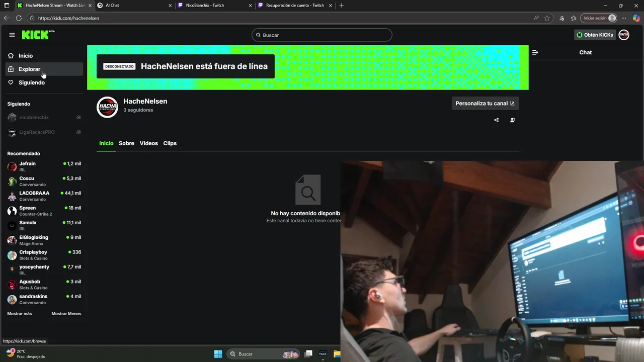Image resolution: width=644 pixels, height=362 pixels.
Task: Click Mostrar más in recommended list
Action: pos(20,314)
